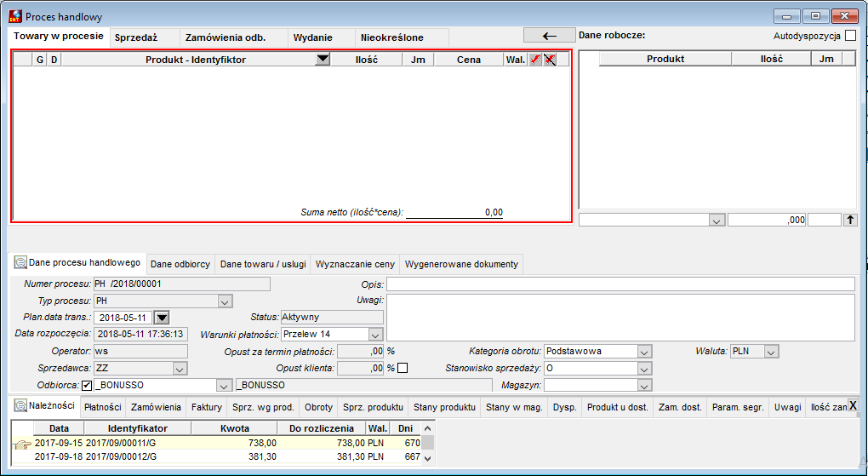Open the Stany w mag. tab
Screen dimensions: 868x476
click(x=514, y=407)
